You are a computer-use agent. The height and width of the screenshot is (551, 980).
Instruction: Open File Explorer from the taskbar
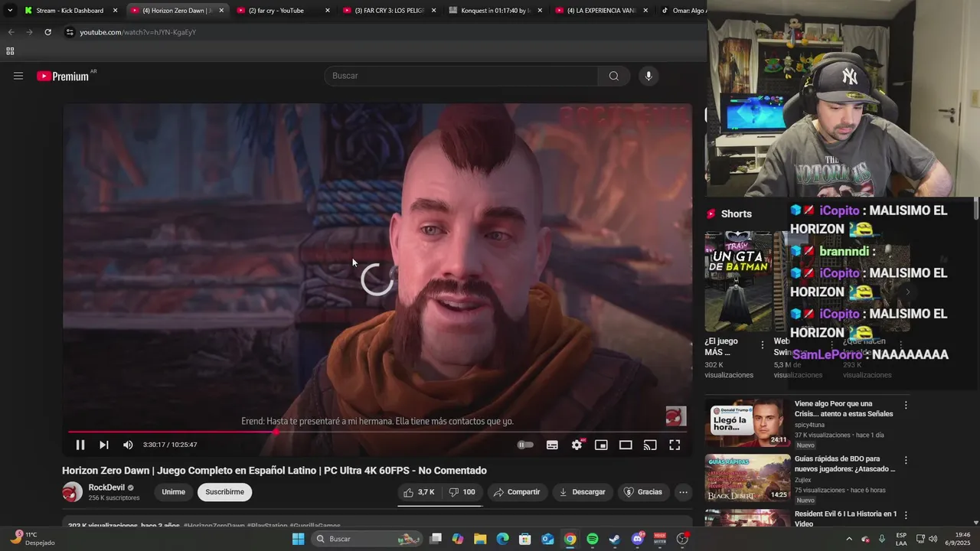pyautogui.click(x=480, y=539)
